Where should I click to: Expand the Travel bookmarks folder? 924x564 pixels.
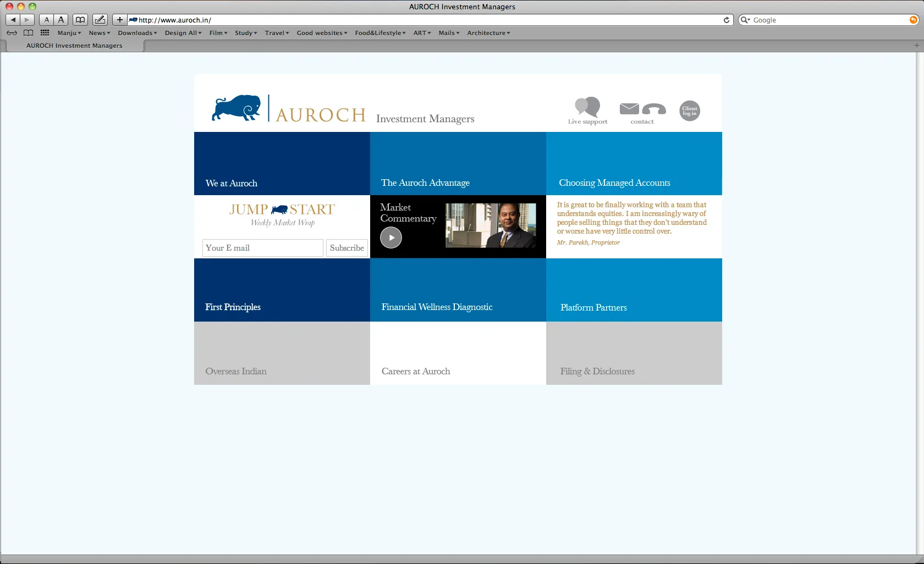point(277,33)
